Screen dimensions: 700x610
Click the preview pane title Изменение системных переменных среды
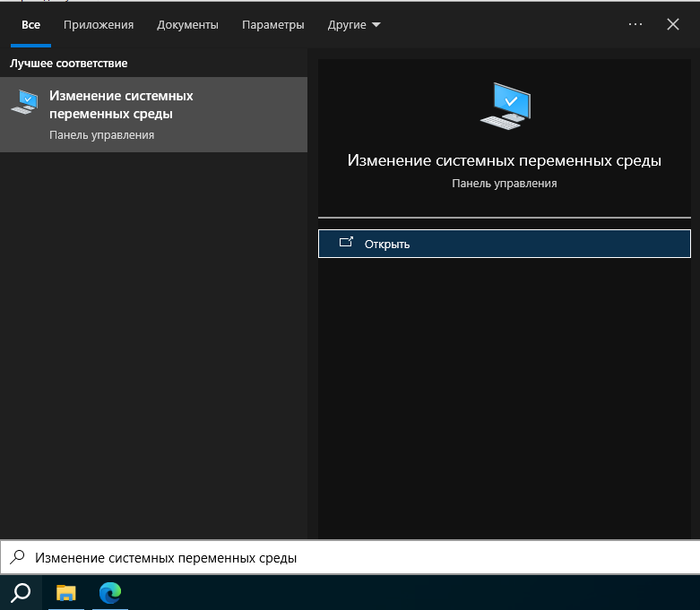pyautogui.click(x=504, y=160)
